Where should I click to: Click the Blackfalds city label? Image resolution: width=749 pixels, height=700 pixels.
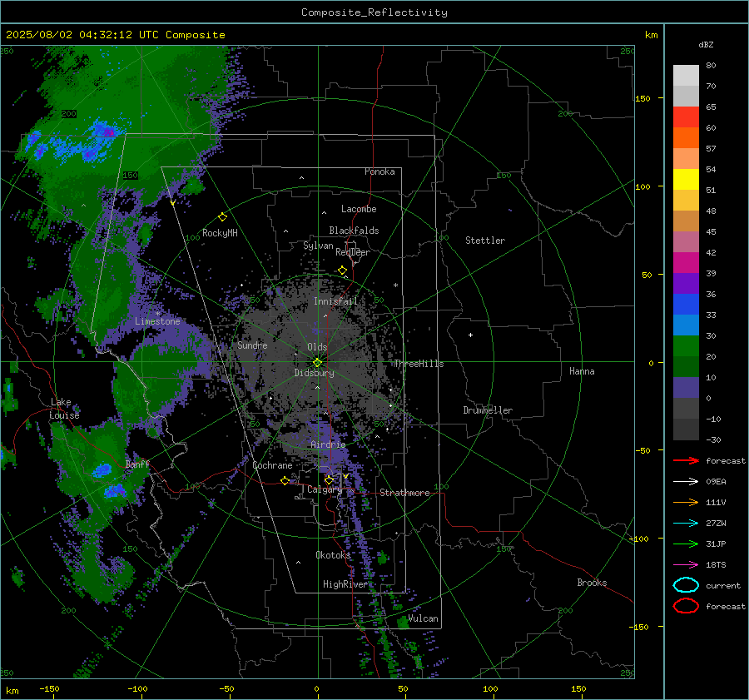[x=354, y=231]
